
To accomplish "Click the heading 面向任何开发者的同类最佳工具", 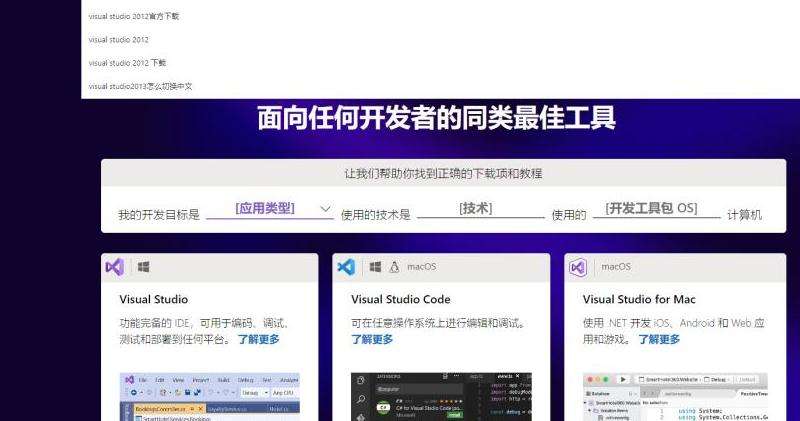I will point(436,118).
